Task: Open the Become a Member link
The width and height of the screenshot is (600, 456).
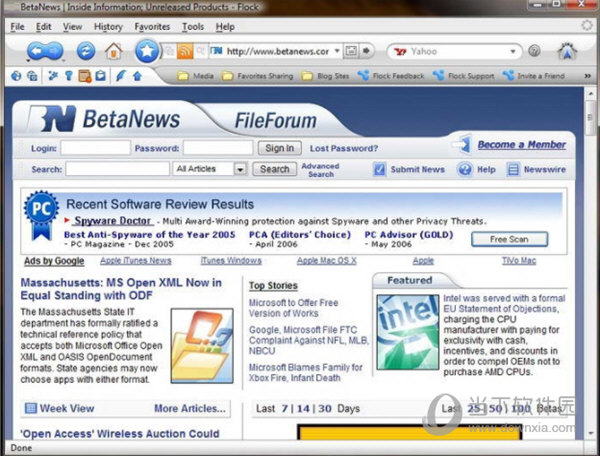Action: pos(522,145)
